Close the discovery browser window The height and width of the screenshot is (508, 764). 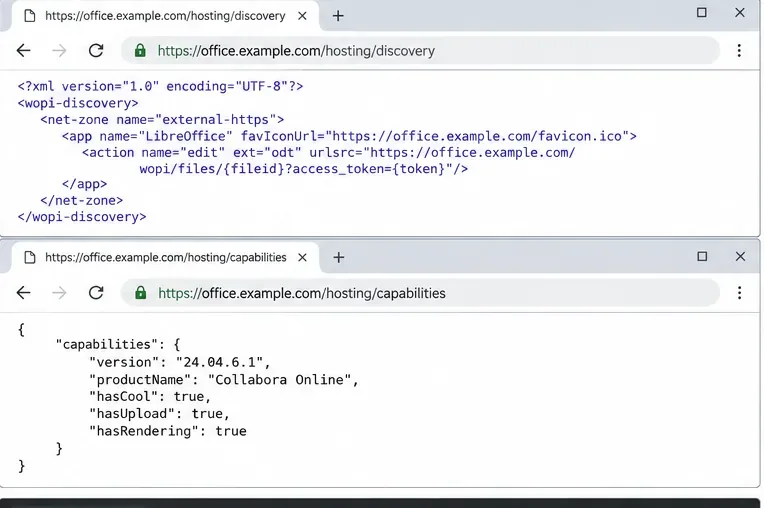coord(740,13)
